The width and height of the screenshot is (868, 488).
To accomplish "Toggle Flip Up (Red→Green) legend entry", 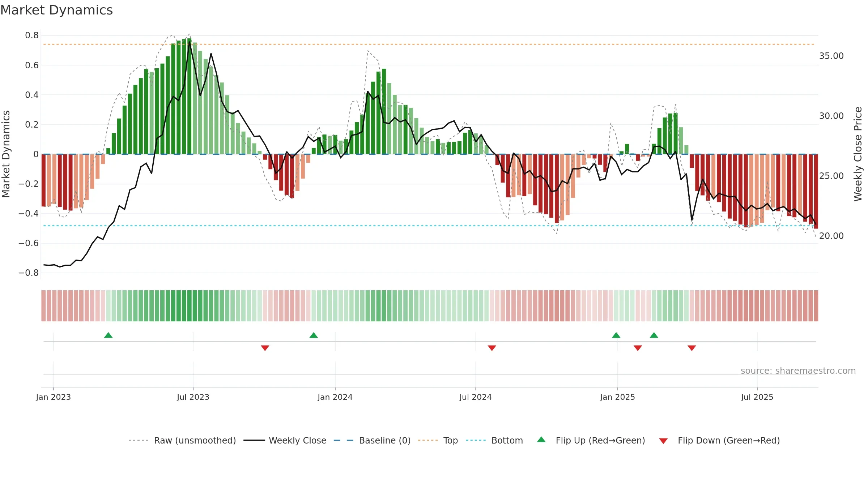I will pyautogui.click(x=591, y=440).
